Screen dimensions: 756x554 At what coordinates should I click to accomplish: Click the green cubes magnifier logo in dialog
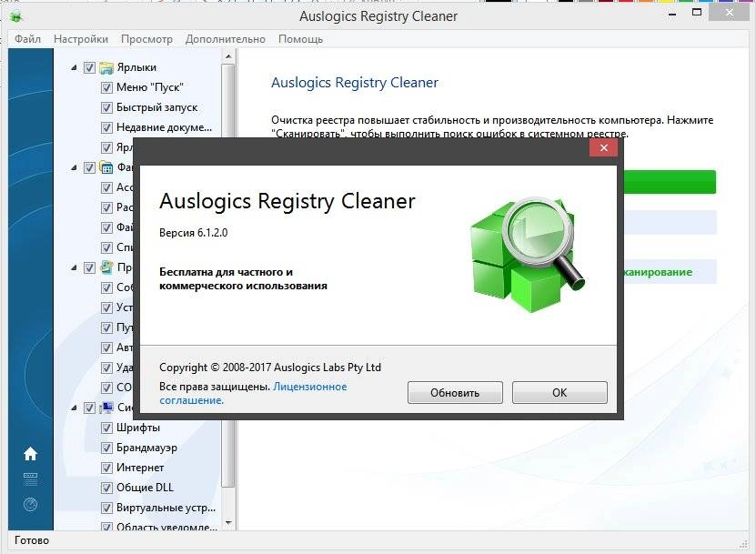point(527,255)
